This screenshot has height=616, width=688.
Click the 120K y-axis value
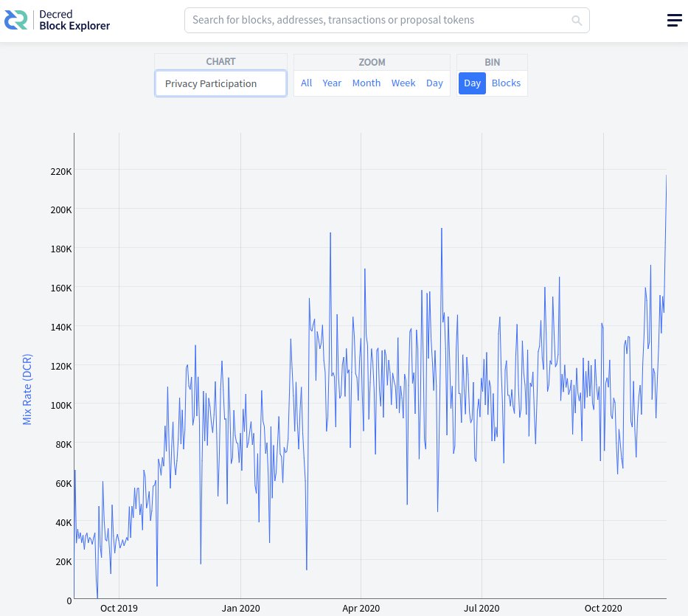(x=61, y=366)
